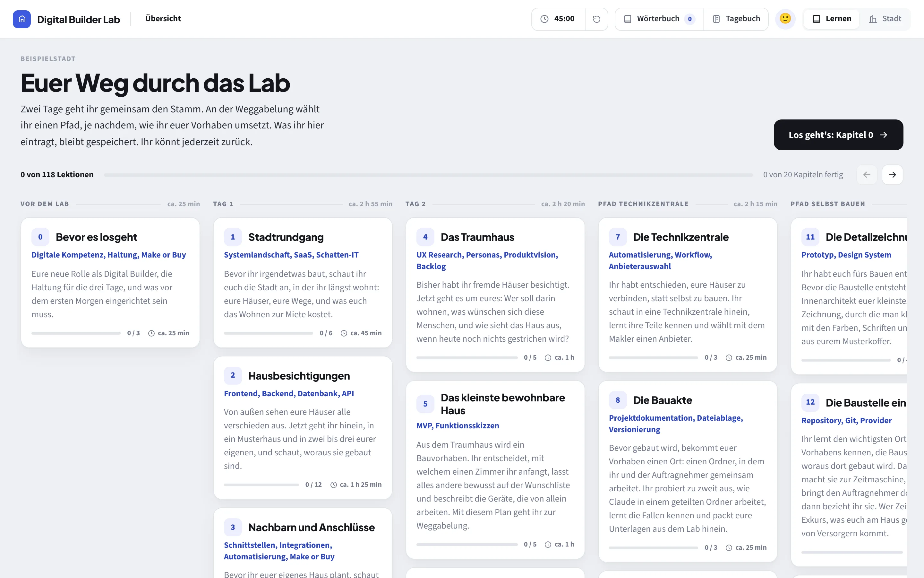Click the PFAD SELBST BAUEN header
Image resolution: width=924 pixels, height=578 pixels.
tap(827, 204)
